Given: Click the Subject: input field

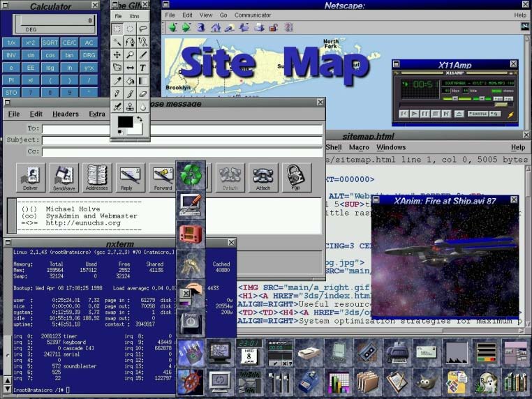Looking at the screenshot, I should 182,140.
